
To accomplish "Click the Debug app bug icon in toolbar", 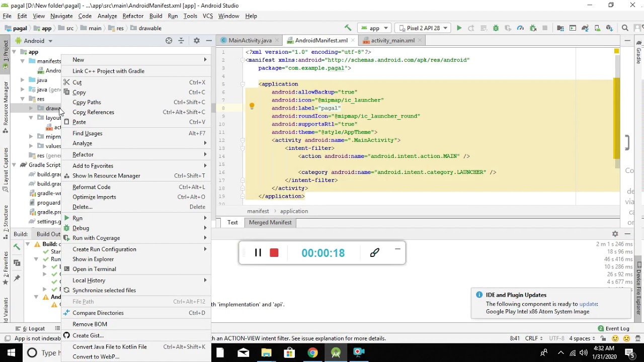I will pyautogui.click(x=496, y=28).
